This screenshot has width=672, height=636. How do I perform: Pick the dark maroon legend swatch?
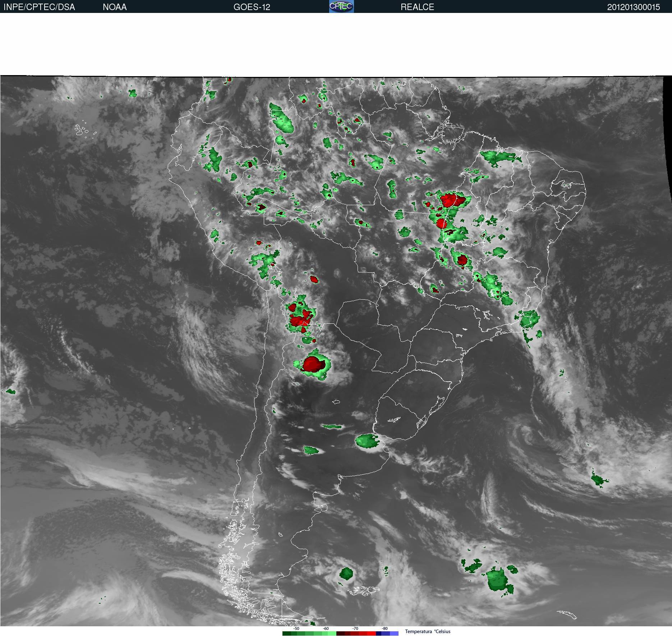340,633
